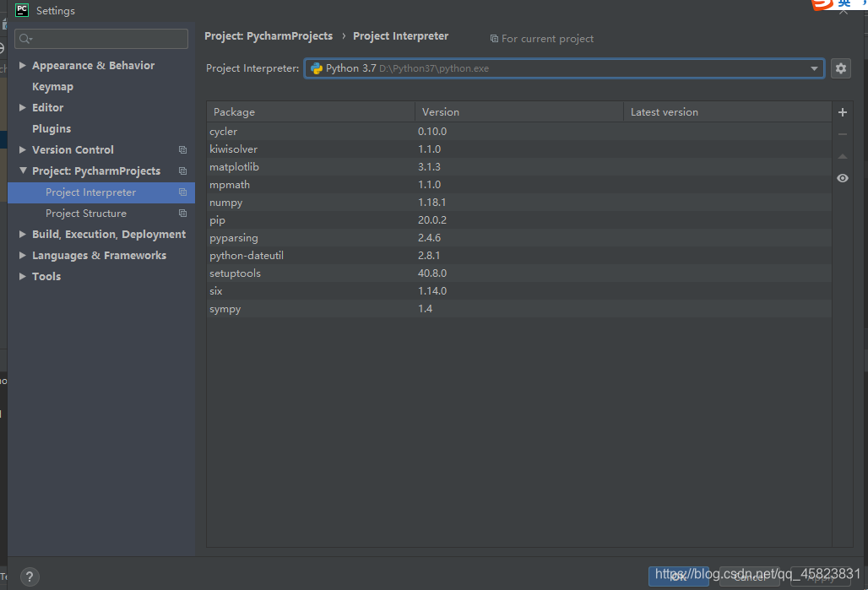
Task: Click the help question mark button
Action: pos(30,576)
